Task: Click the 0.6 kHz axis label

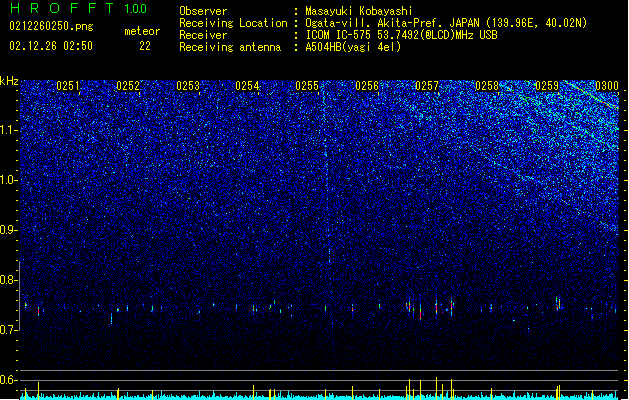Action: coord(9,380)
